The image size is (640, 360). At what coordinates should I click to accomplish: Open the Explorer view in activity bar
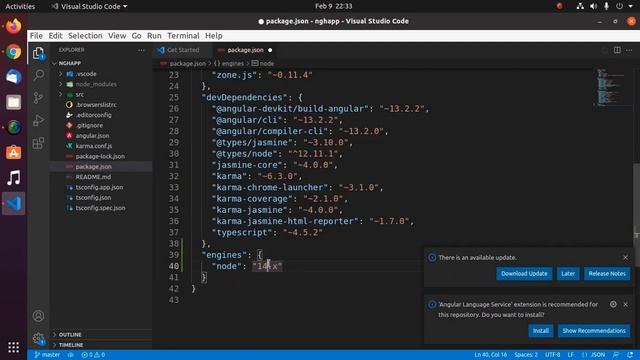point(38,53)
